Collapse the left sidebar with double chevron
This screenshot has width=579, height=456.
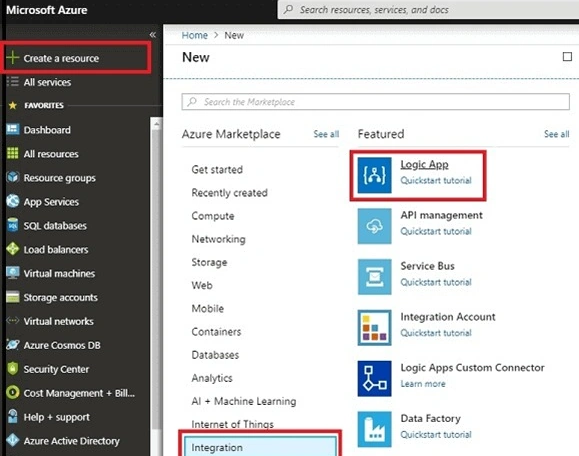coord(153,35)
